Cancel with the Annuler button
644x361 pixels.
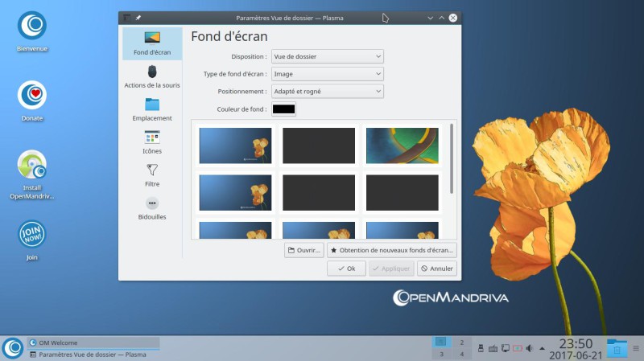437,269
